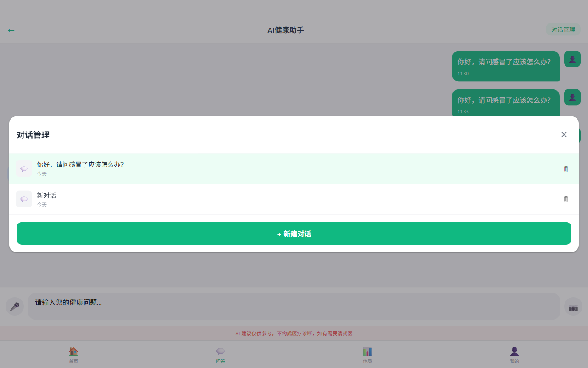Go to the 我的 tab
Viewport: 588px width, 368px height.
(514, 355)
